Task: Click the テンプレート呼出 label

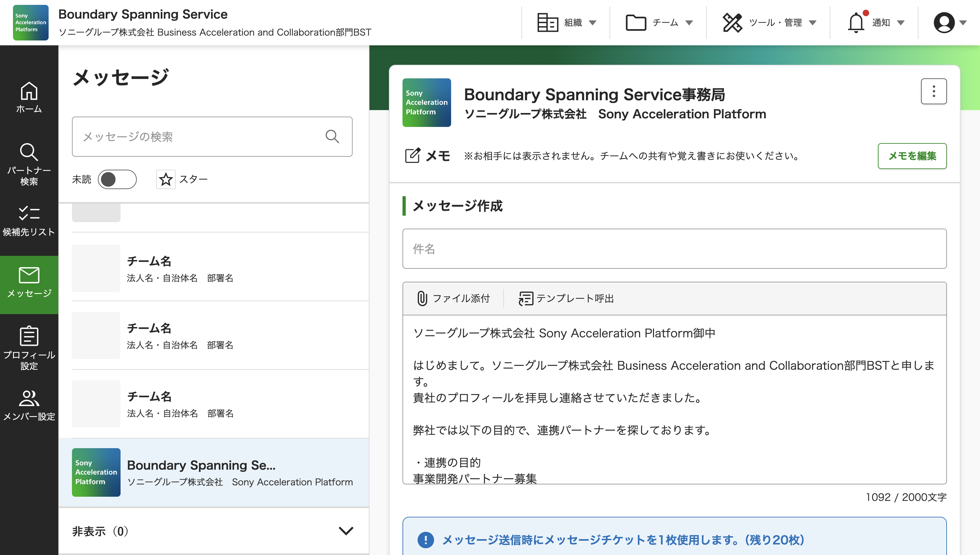Action: coord(575,299)
